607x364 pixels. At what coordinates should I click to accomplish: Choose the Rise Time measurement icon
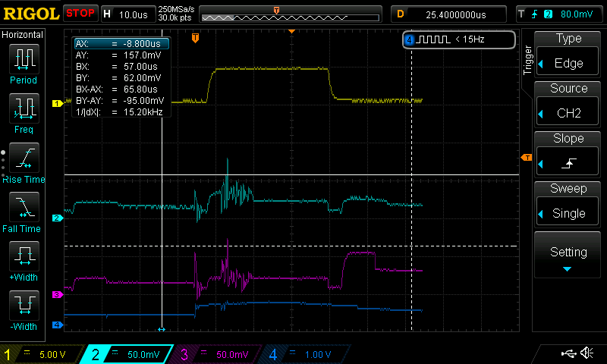(24, 158)
